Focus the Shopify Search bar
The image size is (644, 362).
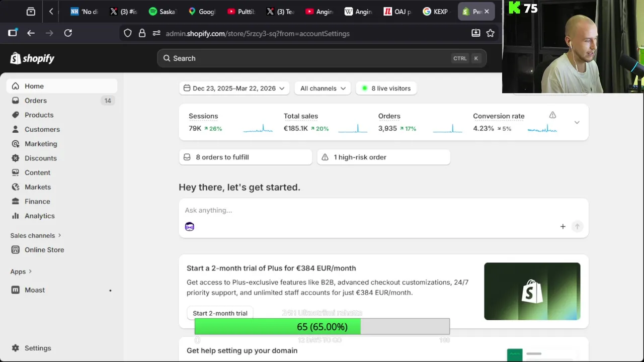321,58
